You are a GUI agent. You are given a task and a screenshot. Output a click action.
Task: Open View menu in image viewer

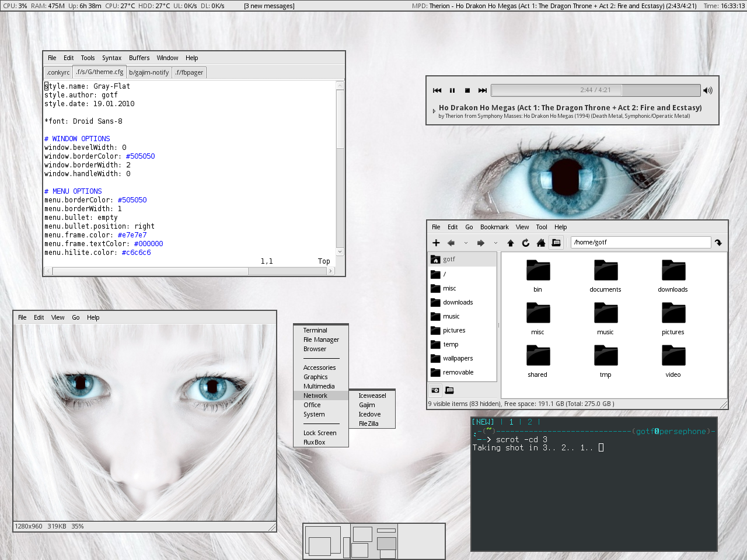pyautogui.click(x=58, y=318)
